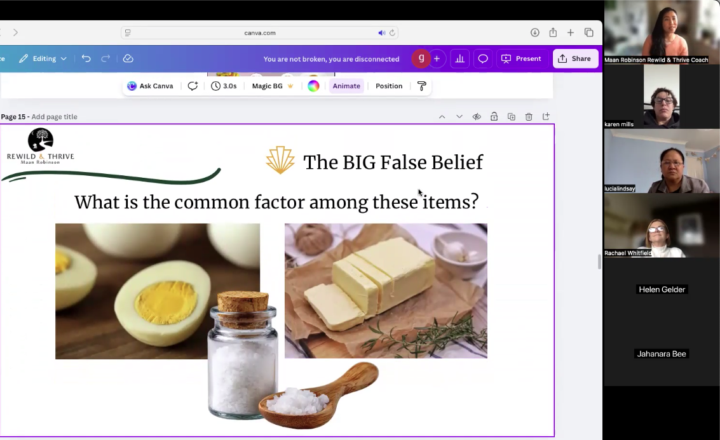Open a new browser tab with plus
Image resolution: width=720 pixels, height=440 pixels.
click(570, 33)
